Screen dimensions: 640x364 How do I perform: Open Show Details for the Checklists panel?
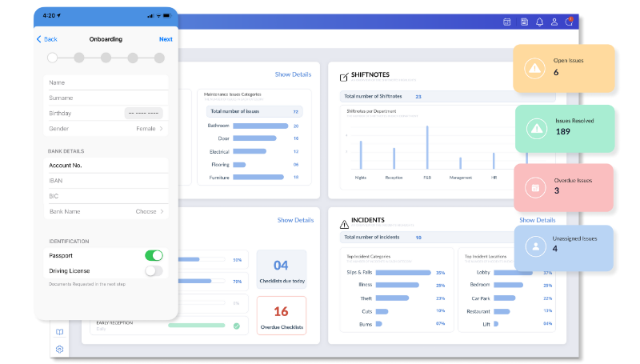(x=295, y=220)
